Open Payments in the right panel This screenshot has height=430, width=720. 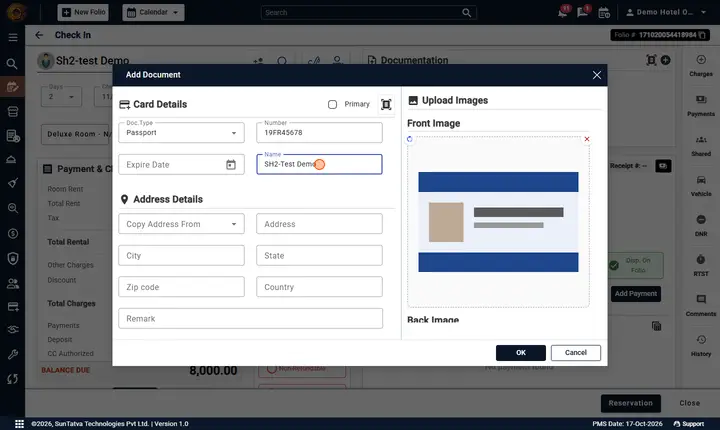(x=701, y=106)
